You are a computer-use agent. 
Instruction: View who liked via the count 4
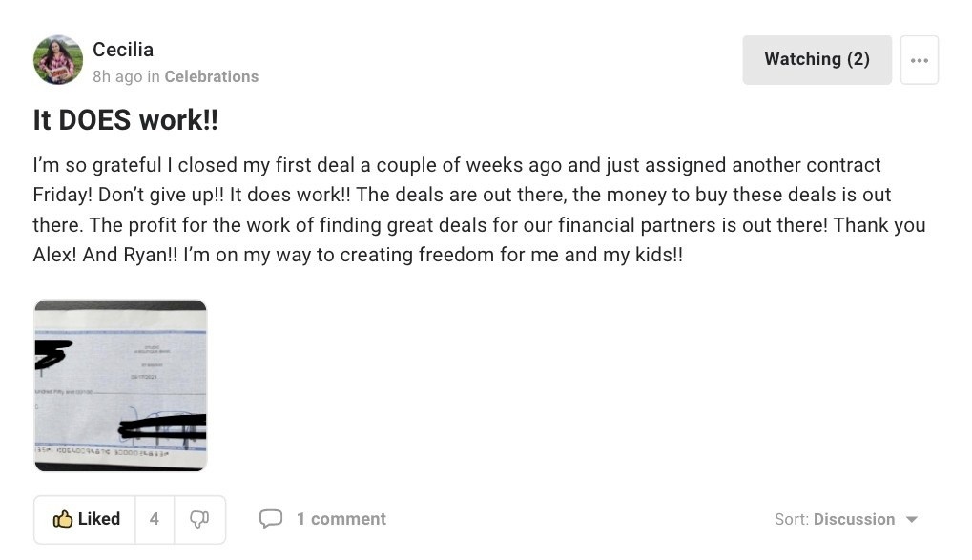(155, 519)
